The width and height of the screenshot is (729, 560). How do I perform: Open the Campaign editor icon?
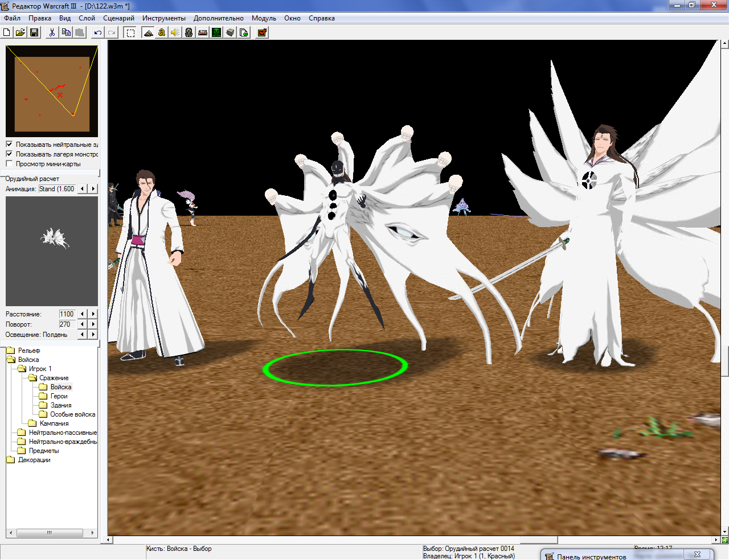click(203, 32)
